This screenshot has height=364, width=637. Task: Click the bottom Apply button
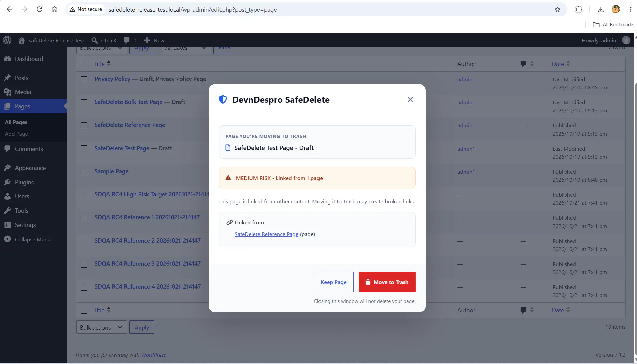point(142,327)
